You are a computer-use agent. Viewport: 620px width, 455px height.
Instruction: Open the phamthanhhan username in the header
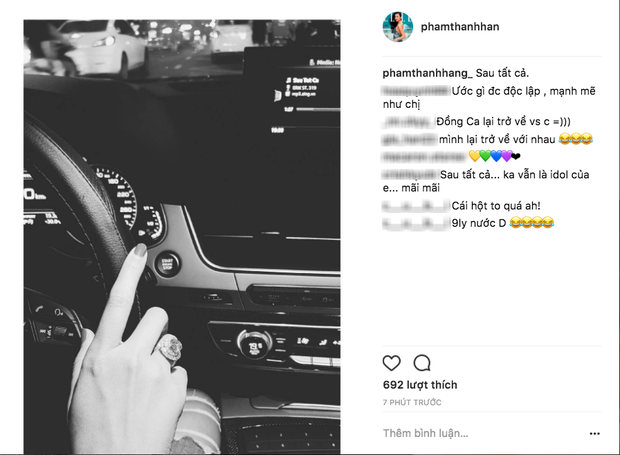pyautogui.click(x=460, y=27)
